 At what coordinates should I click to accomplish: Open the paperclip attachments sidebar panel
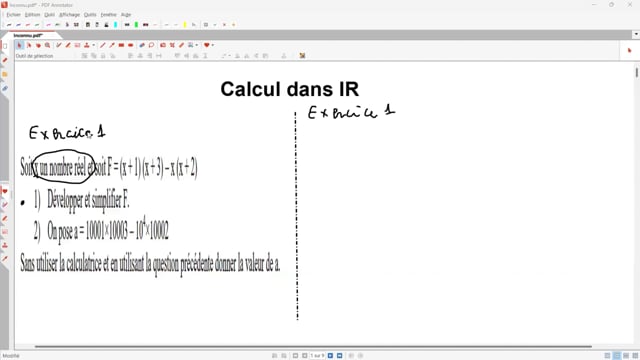(5, 88)
